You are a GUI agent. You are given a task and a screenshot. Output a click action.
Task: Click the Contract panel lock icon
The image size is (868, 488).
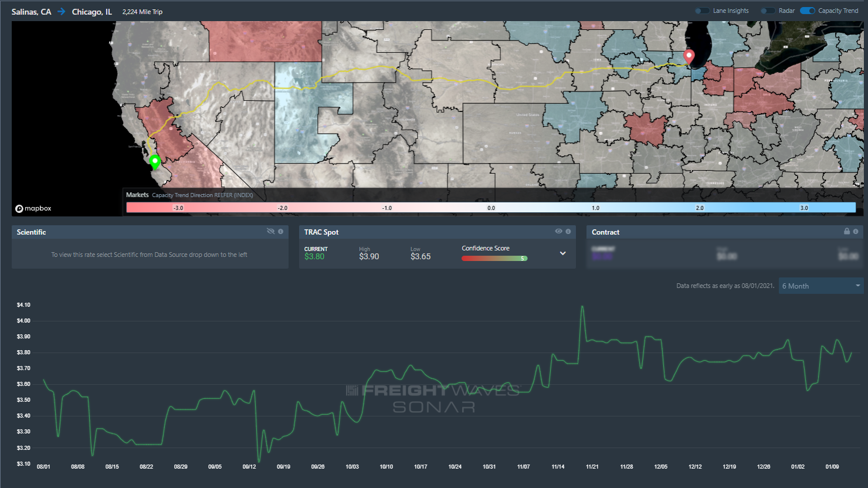click(846, 232)
